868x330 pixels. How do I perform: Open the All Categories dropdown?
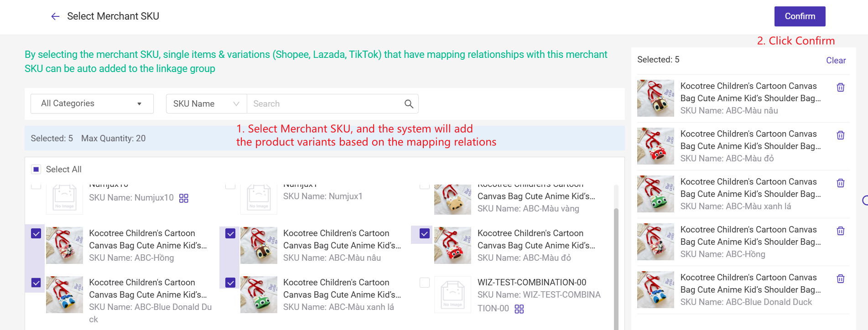(x=92, y=104)
